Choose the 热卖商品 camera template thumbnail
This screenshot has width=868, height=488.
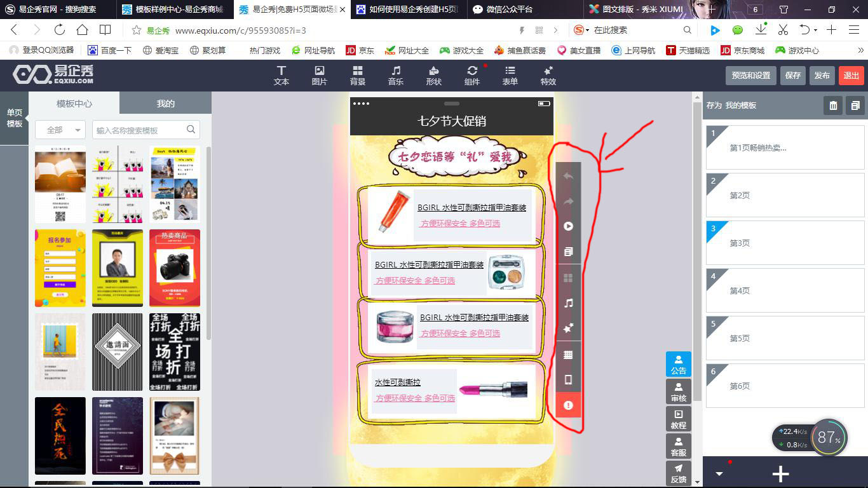pyautogui.click(x=174, y=268)
